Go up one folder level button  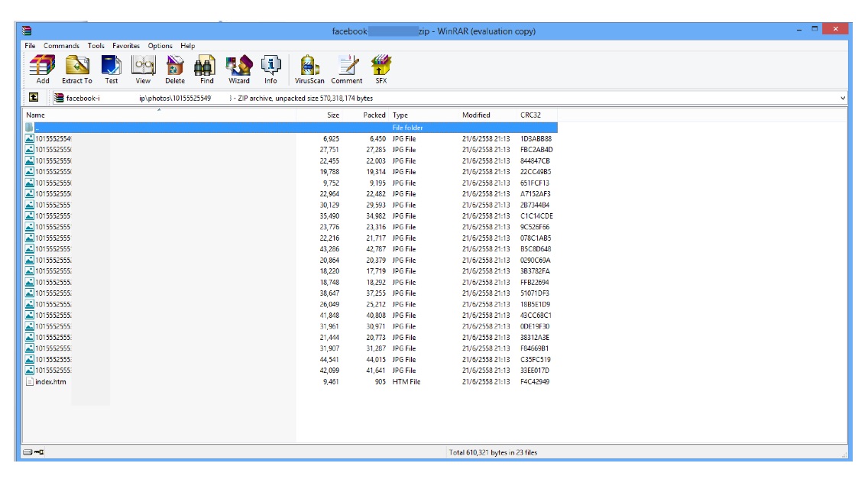33,98
